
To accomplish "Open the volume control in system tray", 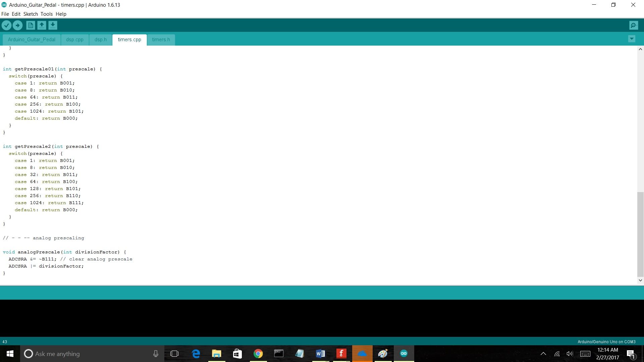I will pyautogui.click(x=570, y=354).
